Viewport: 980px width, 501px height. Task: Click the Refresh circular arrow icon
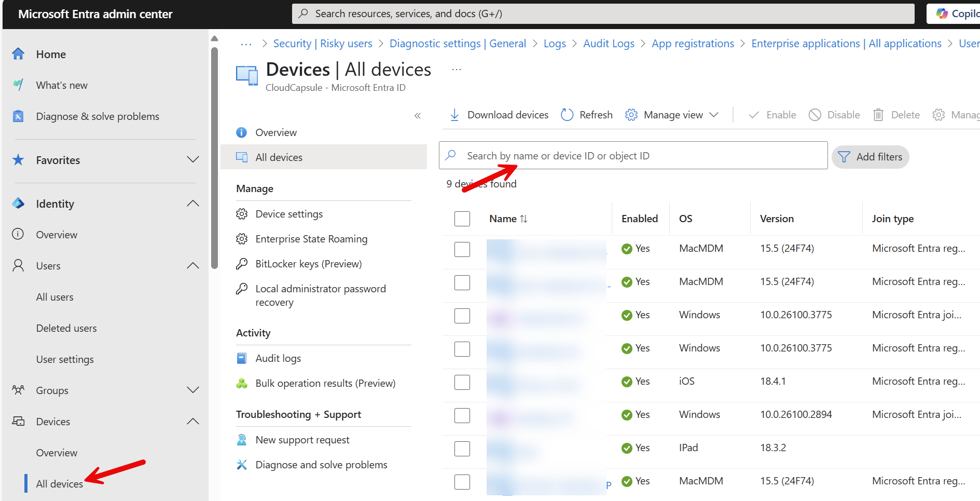(567, 115)
